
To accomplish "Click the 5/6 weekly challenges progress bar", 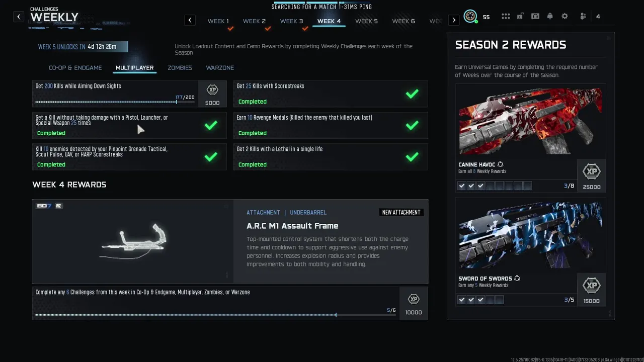I will pyautogui.click(x=215, y=315).
